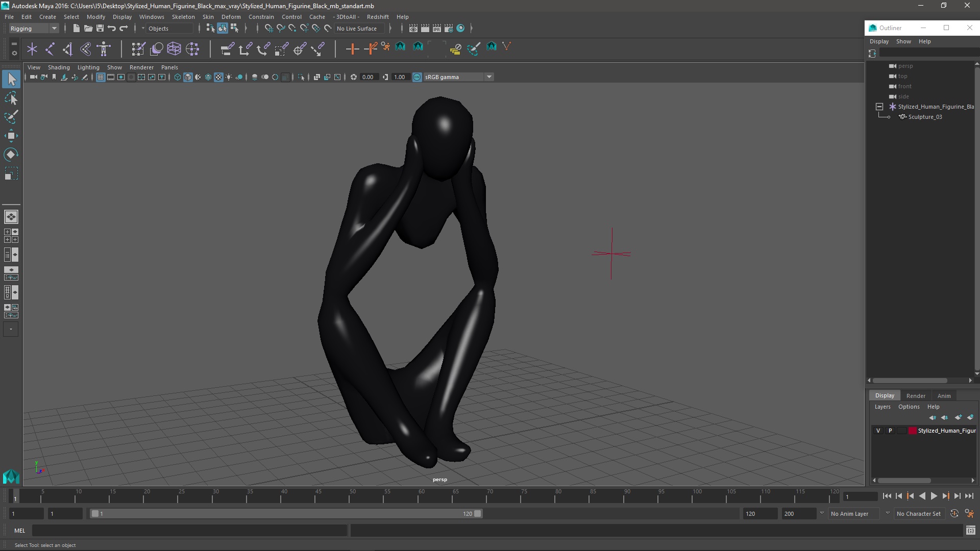
Task: Switch to the Anim layer tab
Action: click(x=944, y=396)
